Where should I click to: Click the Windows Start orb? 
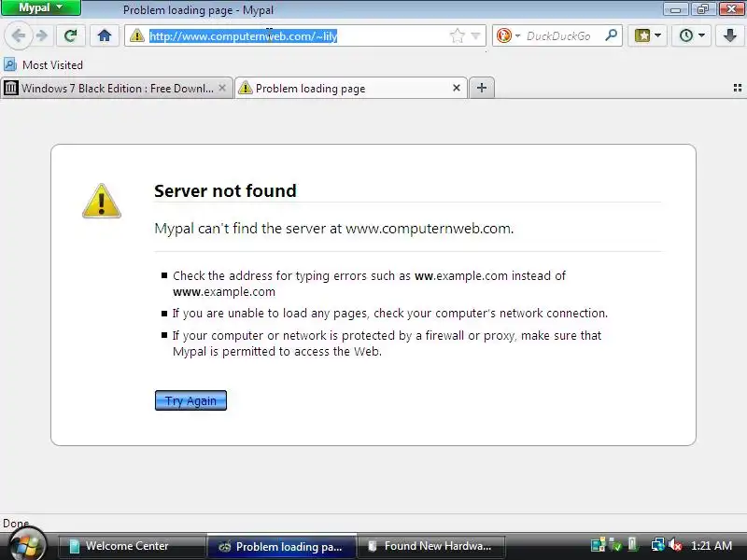click(x=27, y=546)
